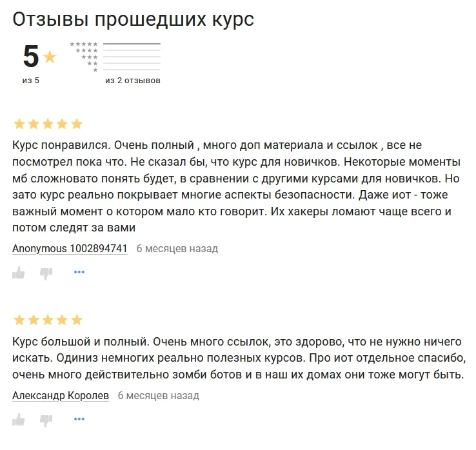Dislike the Anonymous 1002894741 review with thumbs down
This screenshot has width=476, height=450.
[46, 273]
